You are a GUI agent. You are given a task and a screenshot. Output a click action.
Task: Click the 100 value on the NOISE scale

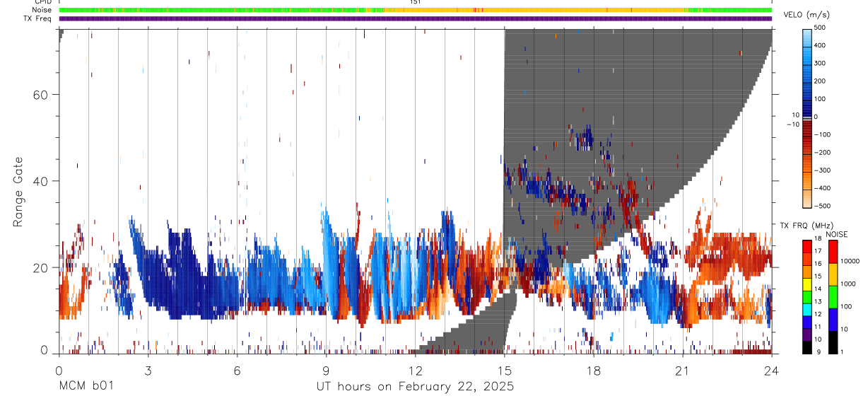click(x=847, y=307)
